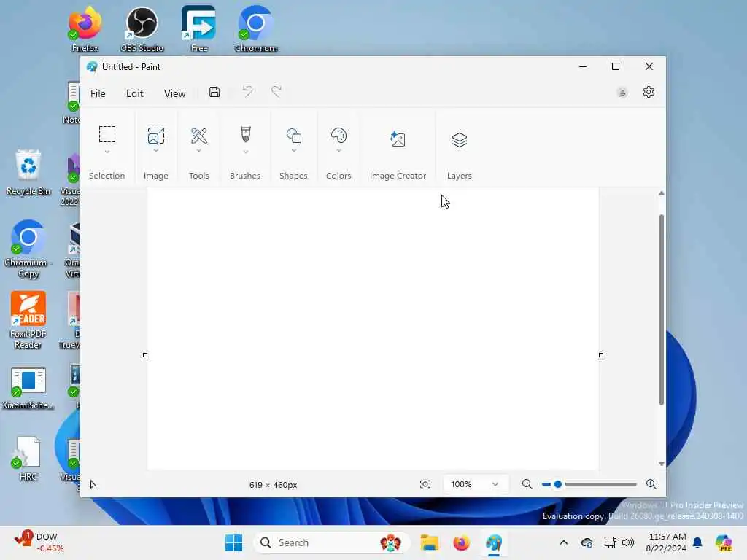The image size is (747, 560).
Task: Click the Brushes label
Action: pyautogui.click(x=245, y=176)
